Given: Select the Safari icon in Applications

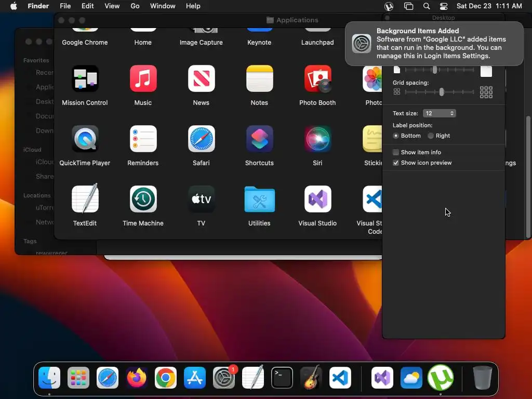Looking at the screenshot, I should point(201,139).
